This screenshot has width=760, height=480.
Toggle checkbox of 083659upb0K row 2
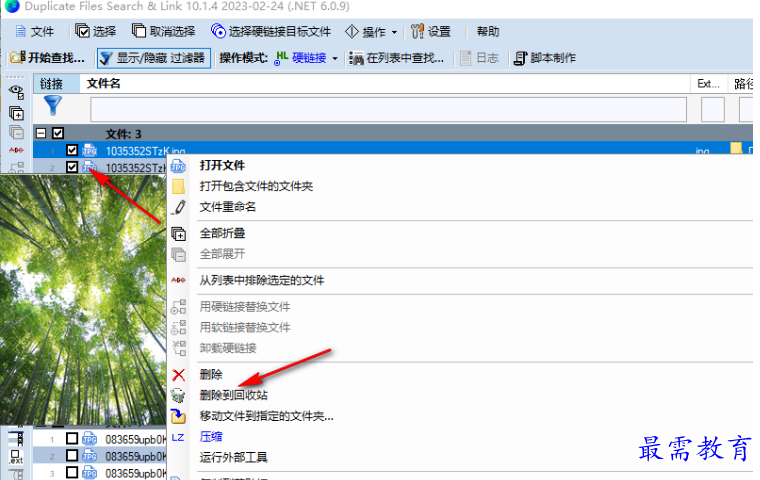click(x=72, y=456)
